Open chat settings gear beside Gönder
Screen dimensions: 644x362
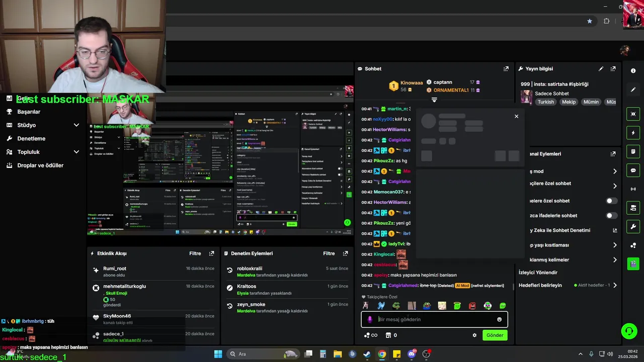click(474, 335)
